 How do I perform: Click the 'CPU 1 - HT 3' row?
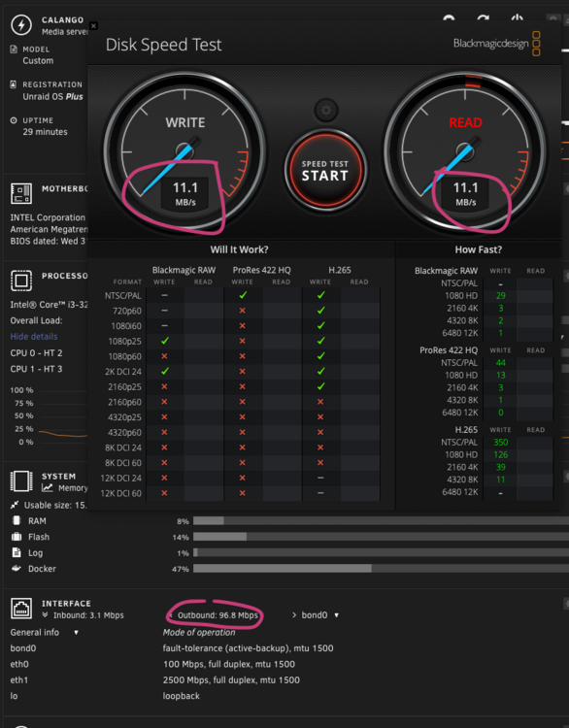pyautogui.click(x=36, y=369)
